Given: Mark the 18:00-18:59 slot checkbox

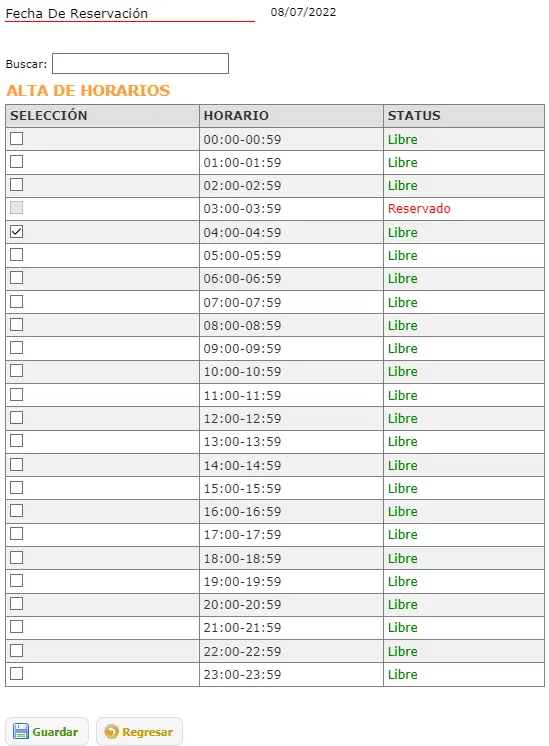Looking at the screenshot, I should (x=17, y=558).
